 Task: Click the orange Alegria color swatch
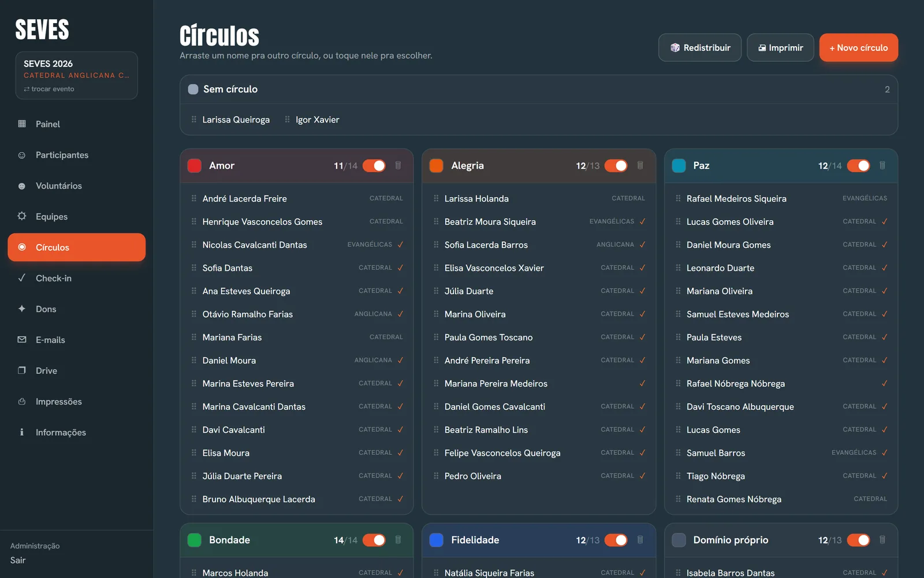(437, 165)
